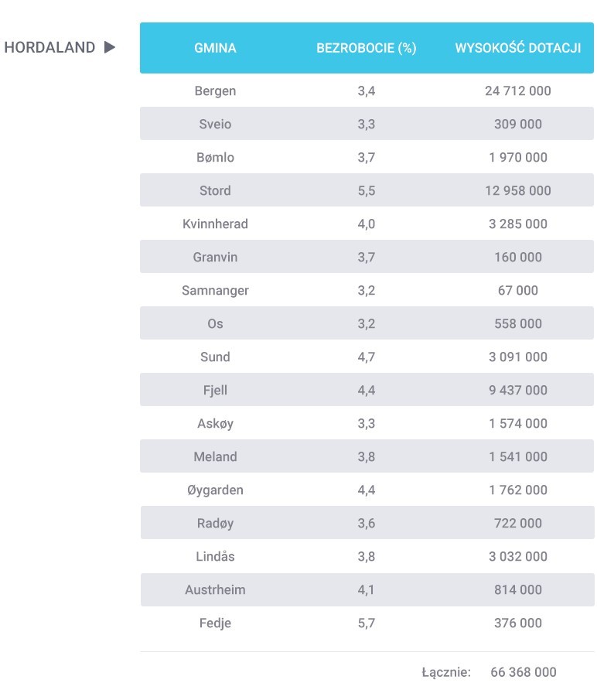Click the WYSOKOŚĆ DOTACJI column header
597x700 pixels.
[x=518, y=47]
